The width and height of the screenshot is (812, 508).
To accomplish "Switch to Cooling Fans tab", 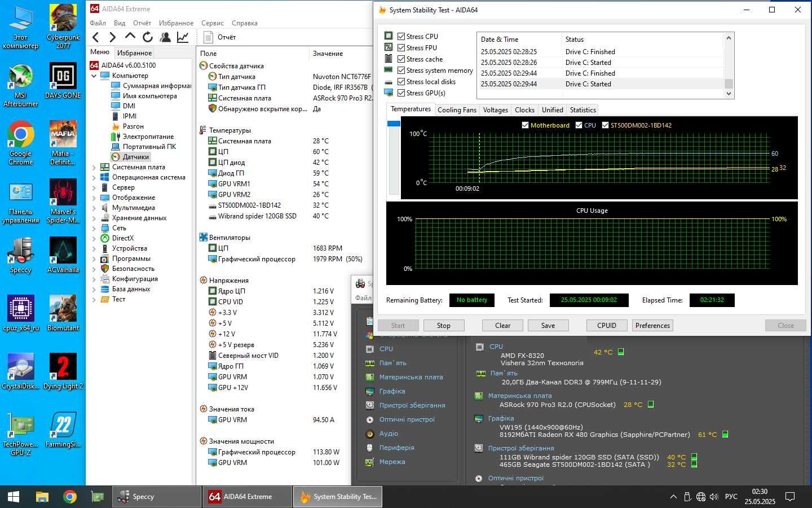I will coord(457,110).
